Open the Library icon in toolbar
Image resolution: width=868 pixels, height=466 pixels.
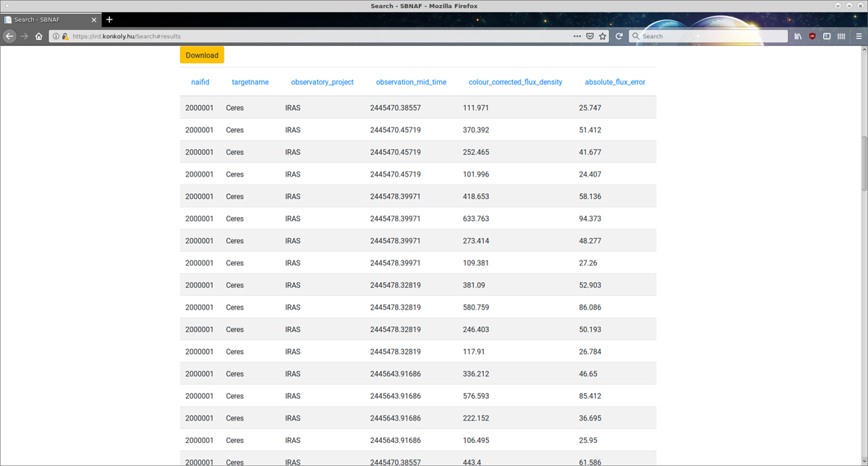click(798, 36)
